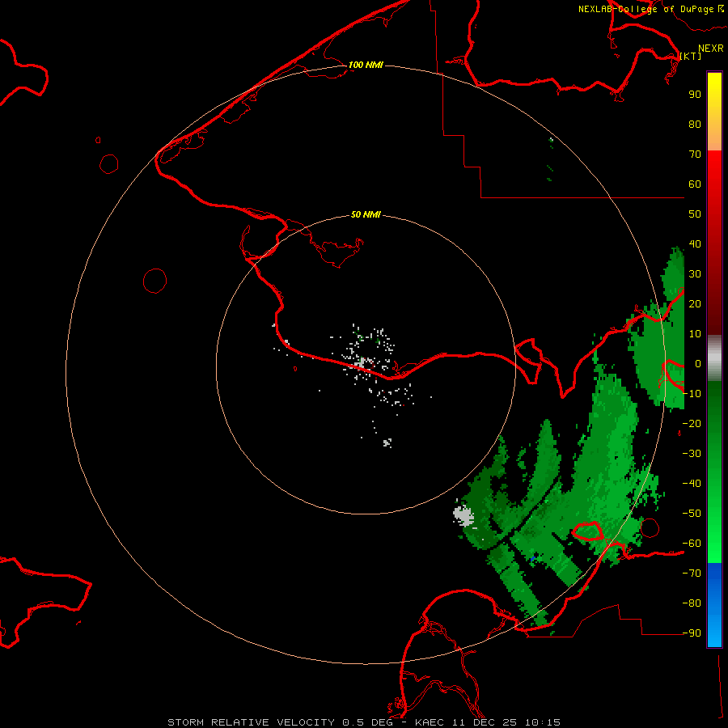
Task: Click the [KT] units label
Action: (x=691, y=57)
